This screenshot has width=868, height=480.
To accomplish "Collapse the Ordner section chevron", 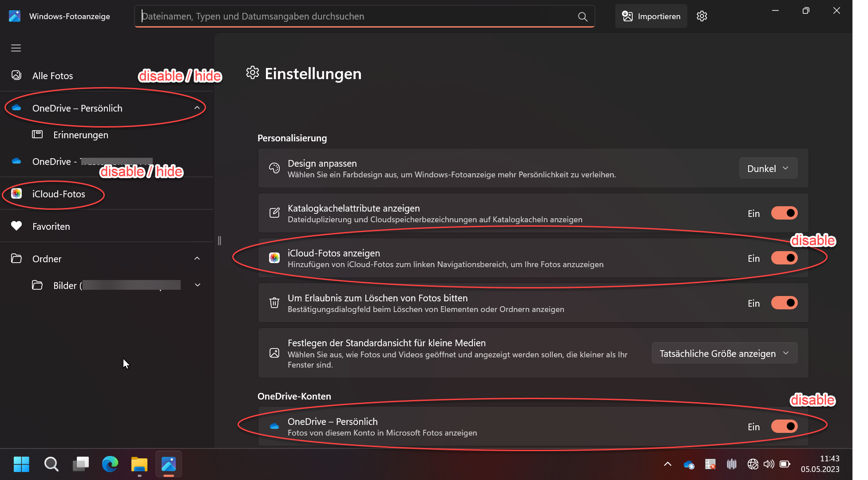I will 197,259.
